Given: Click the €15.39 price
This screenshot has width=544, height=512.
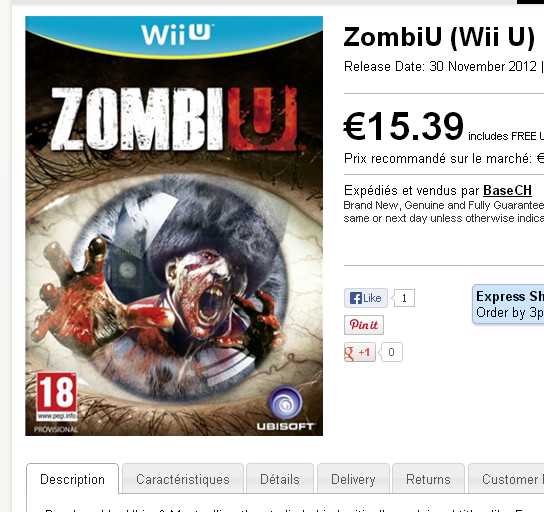Looking at the screenshot, I should (403, 126).
